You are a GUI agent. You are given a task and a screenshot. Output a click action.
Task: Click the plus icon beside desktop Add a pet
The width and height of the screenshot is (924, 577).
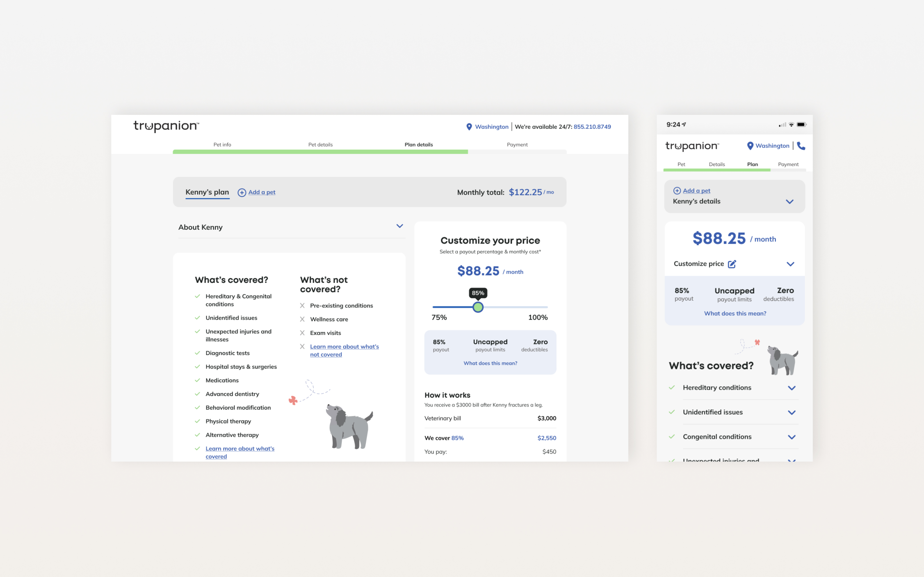click(x=242, y=192)
